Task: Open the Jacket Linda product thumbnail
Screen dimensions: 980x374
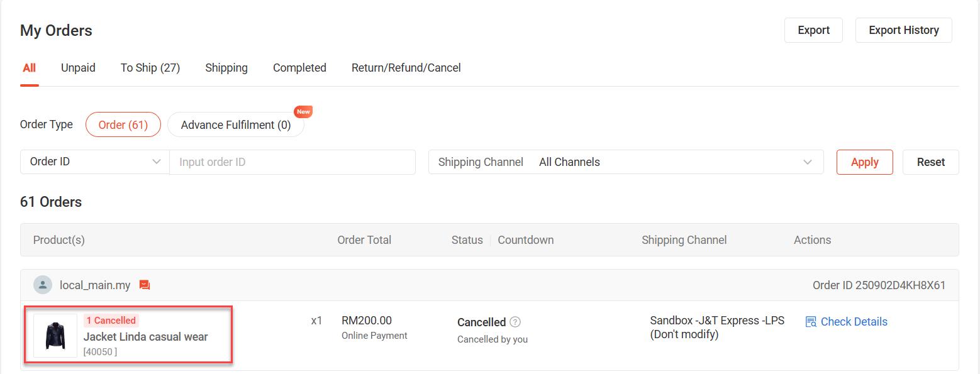Action: (55, 336)
